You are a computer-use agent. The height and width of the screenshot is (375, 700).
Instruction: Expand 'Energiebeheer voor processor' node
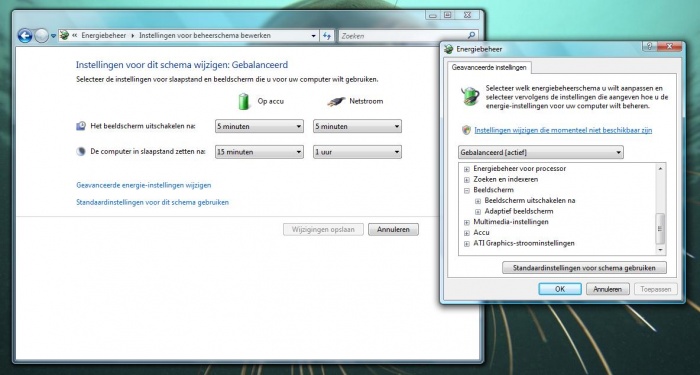(x=467, y=169)
